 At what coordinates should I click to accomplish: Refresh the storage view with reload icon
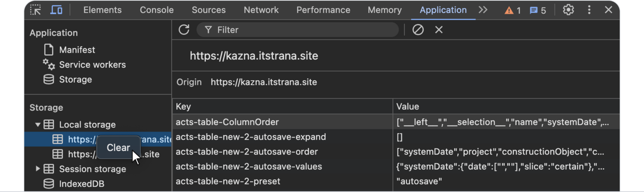click(184, 30)
